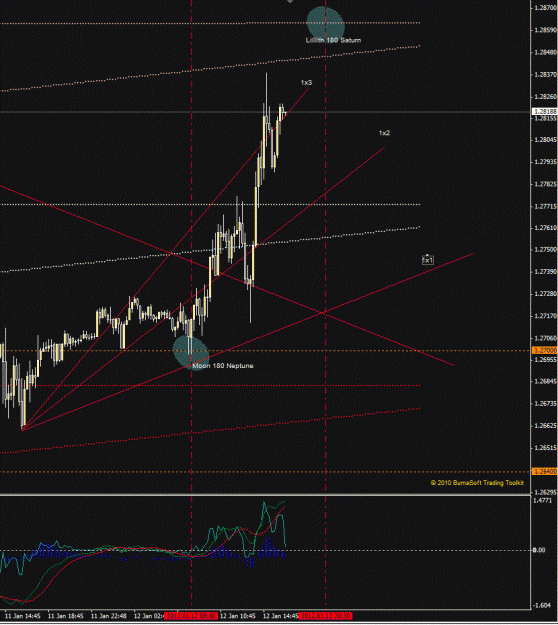This screenshot has width=558, height=625.
Task: Click the 11 Jan 14:45 time axis label
Action: tap(22, 616)
